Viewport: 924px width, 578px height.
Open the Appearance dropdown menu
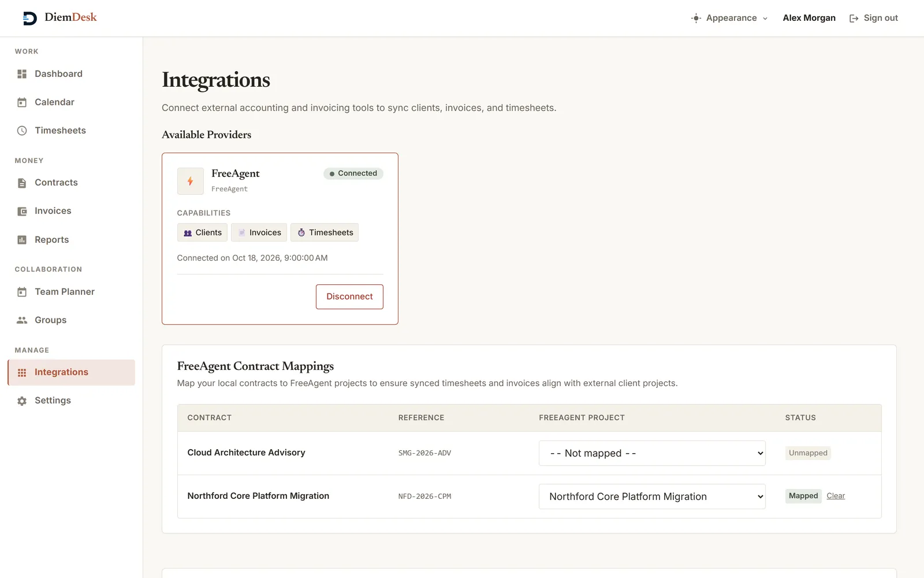tap(730, 18)
